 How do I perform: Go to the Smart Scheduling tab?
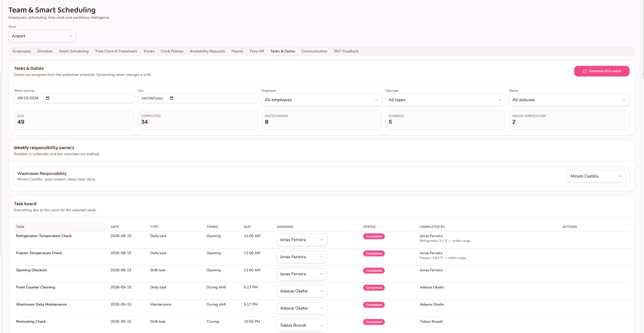[74, 51]
